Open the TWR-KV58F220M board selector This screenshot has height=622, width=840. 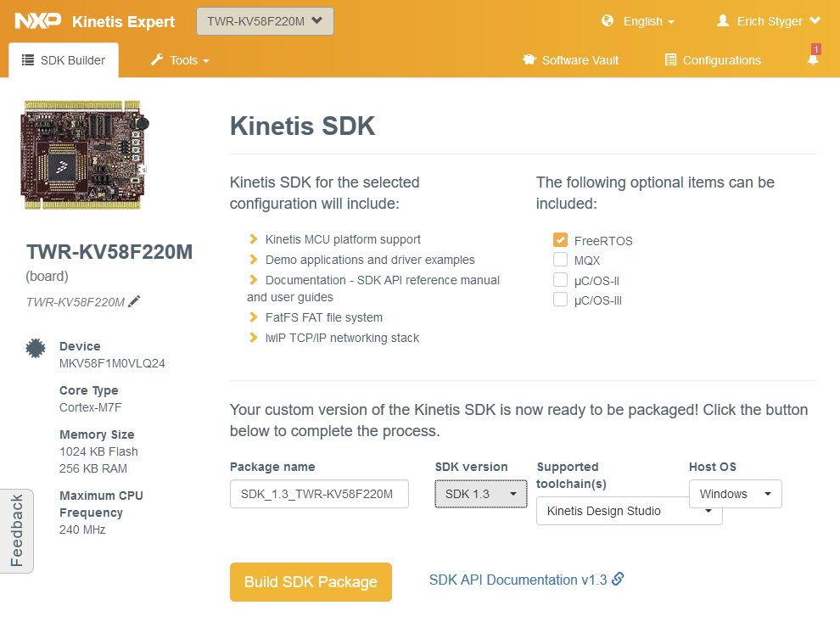pyautogui.click(x=265, y=21)
